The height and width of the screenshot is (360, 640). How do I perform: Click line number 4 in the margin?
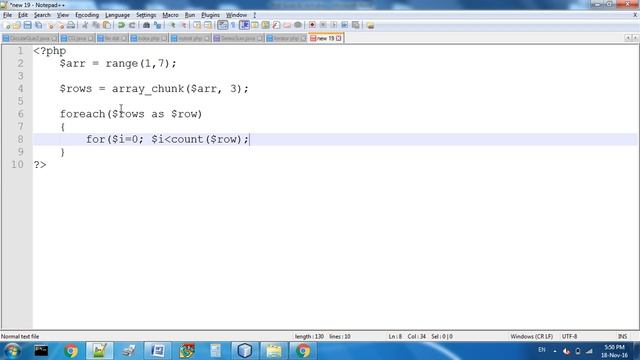point(20,89)
